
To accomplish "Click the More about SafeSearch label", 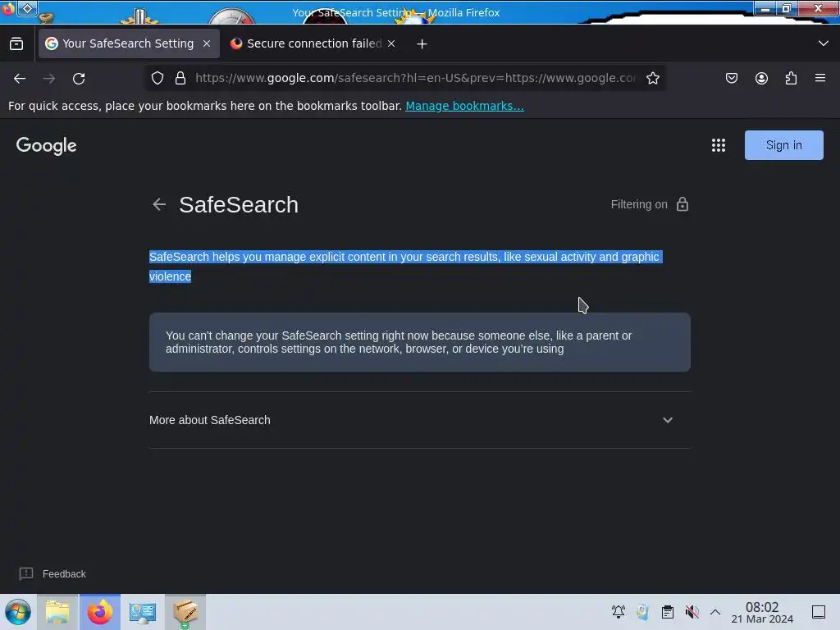I will [x=209, y=420].
